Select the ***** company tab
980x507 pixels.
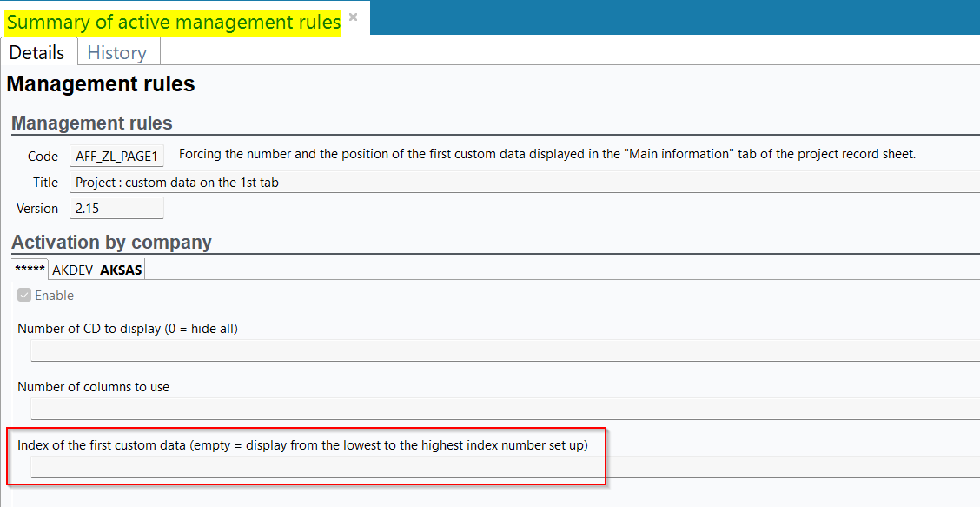[30, 270]
